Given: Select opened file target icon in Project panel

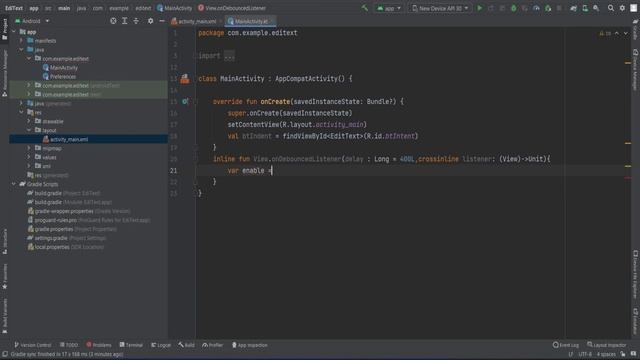Looking at the screenshot, I should (113, 21).
